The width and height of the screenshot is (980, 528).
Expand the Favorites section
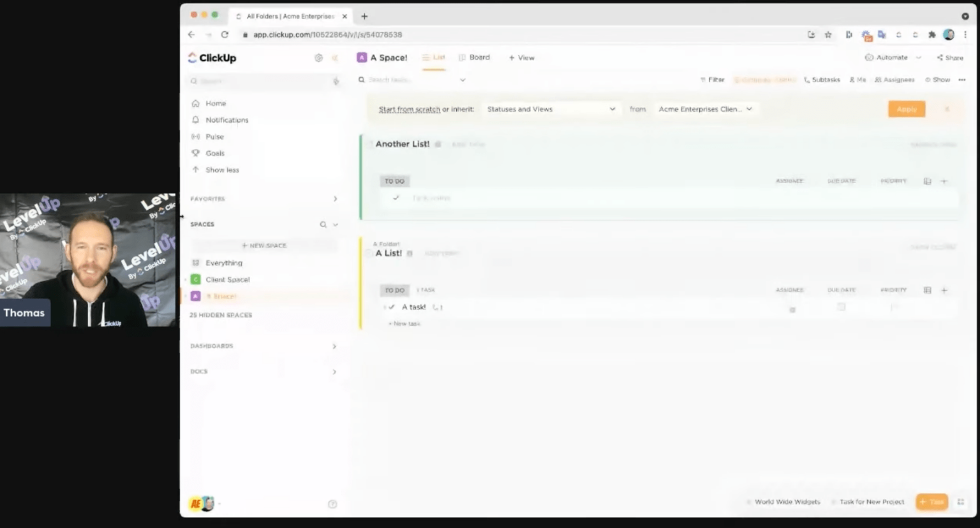tap(335, 199)
